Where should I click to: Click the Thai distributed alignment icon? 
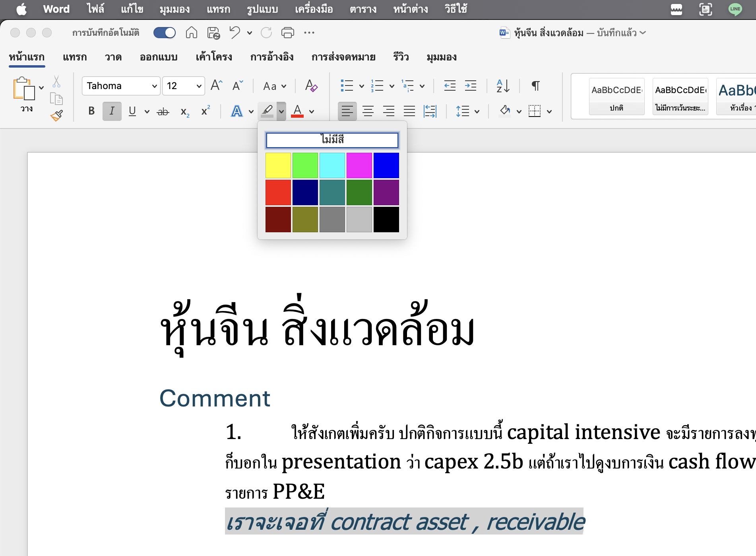tap(430, 111)
